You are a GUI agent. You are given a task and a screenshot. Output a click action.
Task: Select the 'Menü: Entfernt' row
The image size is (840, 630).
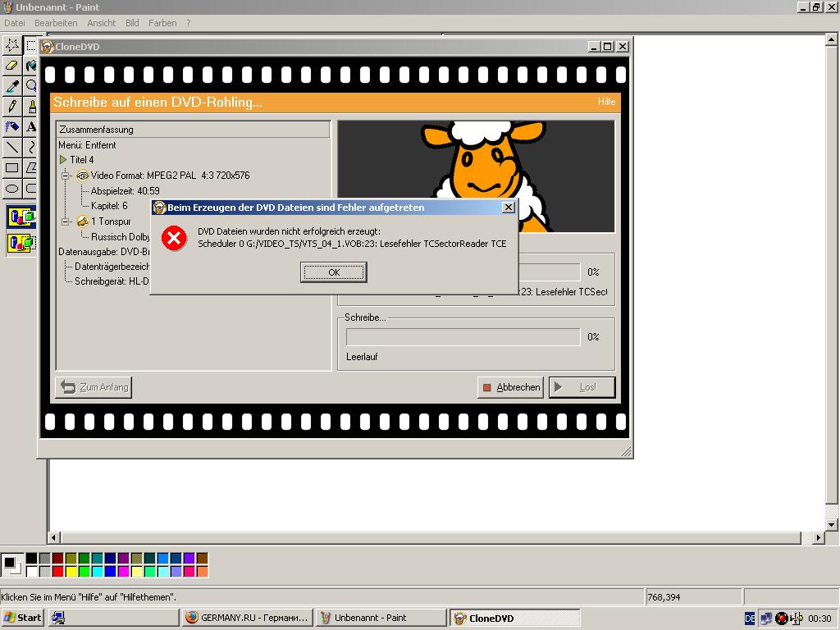pyautogui.click(x=87, y=144)
